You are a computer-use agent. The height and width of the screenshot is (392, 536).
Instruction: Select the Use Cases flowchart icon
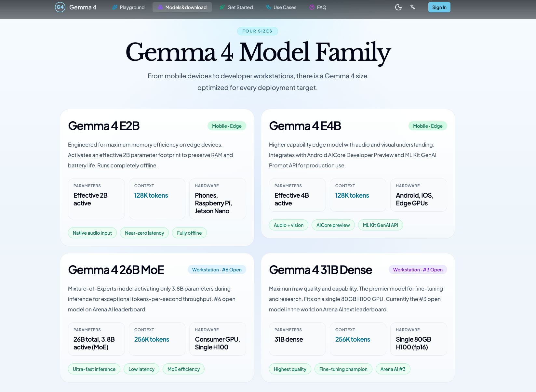268,7
